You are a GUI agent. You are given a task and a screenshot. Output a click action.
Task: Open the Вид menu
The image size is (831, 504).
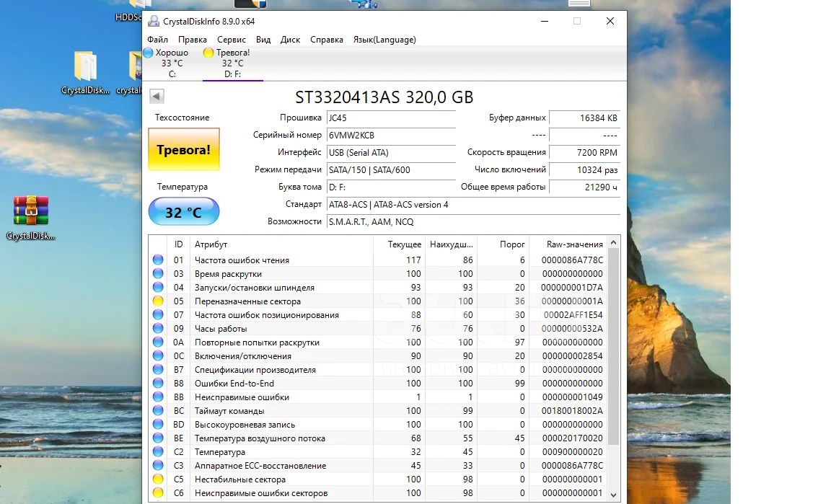point(263,40)
